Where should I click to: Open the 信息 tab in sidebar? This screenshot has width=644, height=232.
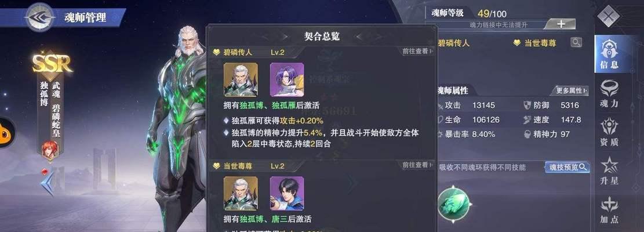click(x=609, y=55)
